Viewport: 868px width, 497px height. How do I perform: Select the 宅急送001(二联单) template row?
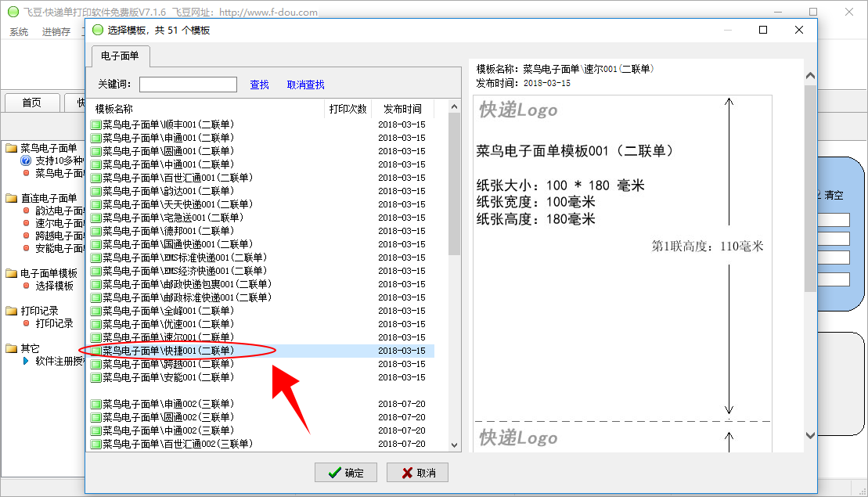click(262, 218)
